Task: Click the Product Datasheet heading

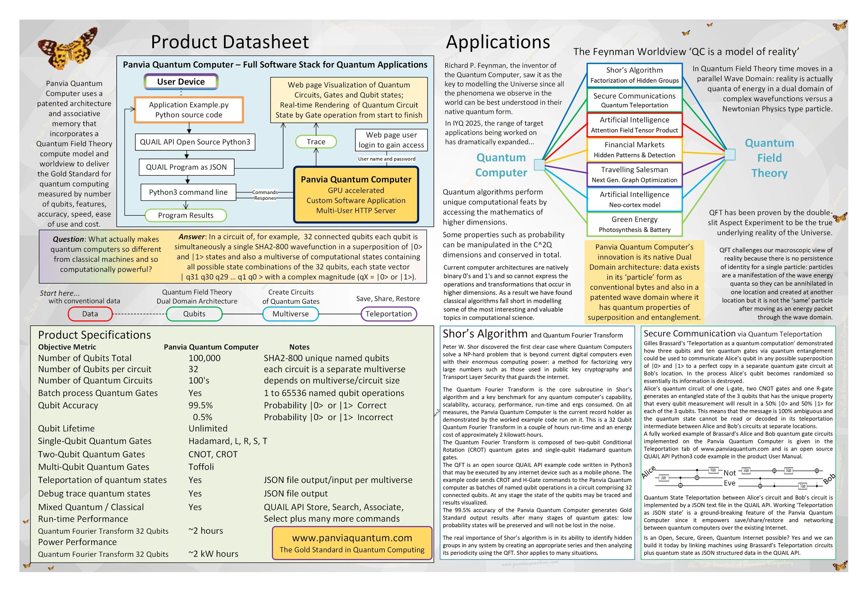Action: click(230, 41)
